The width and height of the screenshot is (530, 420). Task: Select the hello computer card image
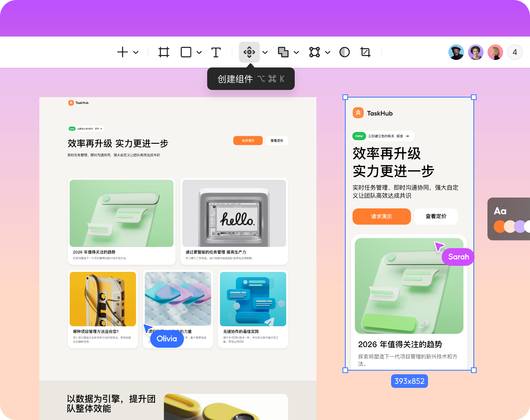[x=234, y=213]
